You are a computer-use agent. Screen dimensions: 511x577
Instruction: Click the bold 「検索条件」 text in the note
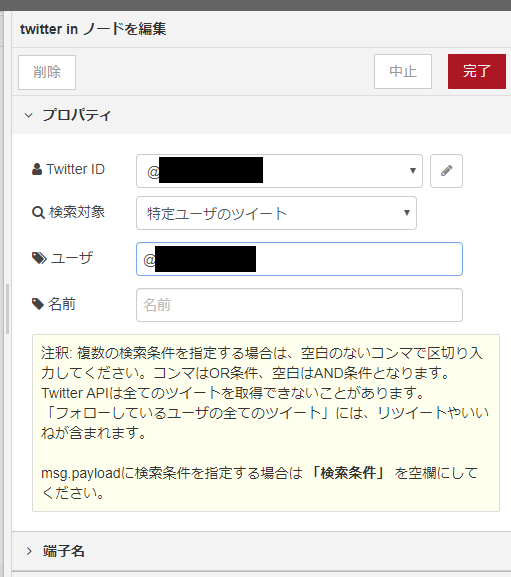348,473
